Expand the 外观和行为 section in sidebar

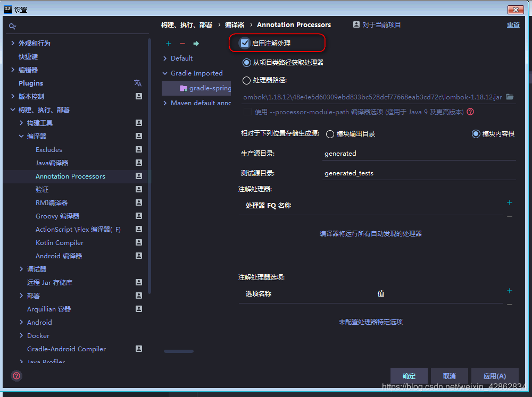[x=12, y=43]
